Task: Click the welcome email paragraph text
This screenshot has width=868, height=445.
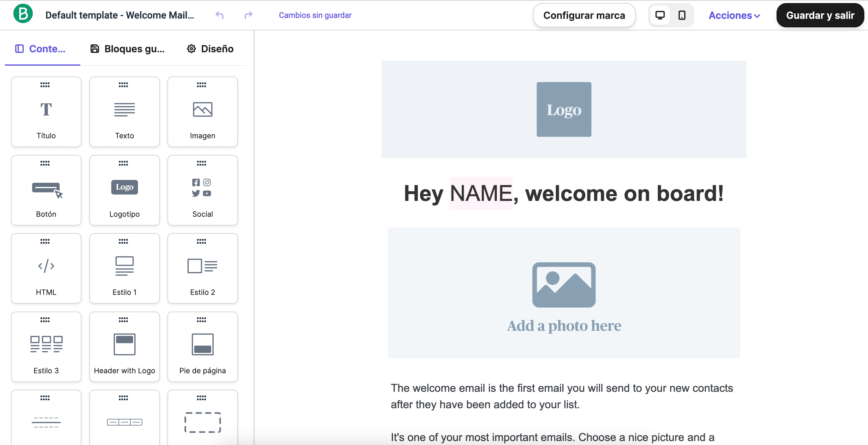Action: [x=562, y=396]
